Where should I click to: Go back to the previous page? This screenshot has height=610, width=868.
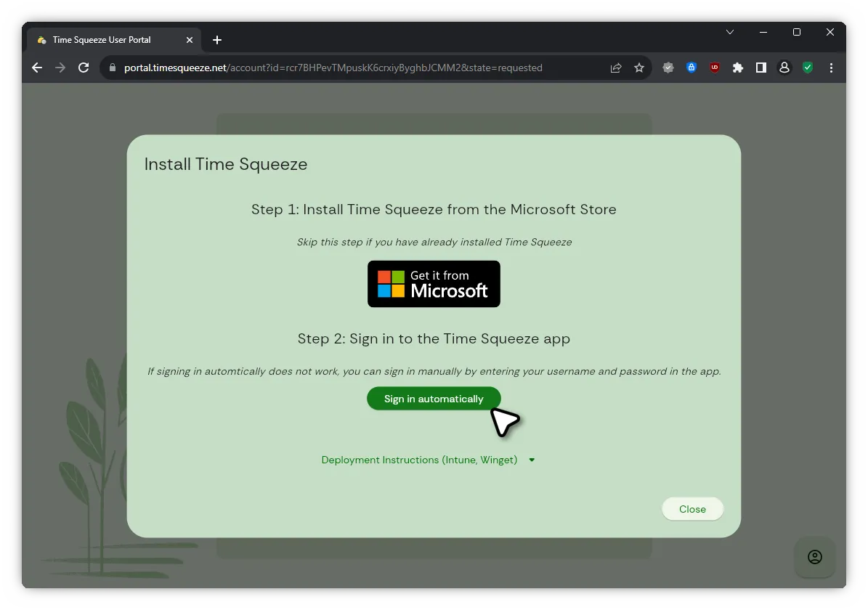point(37,68)
